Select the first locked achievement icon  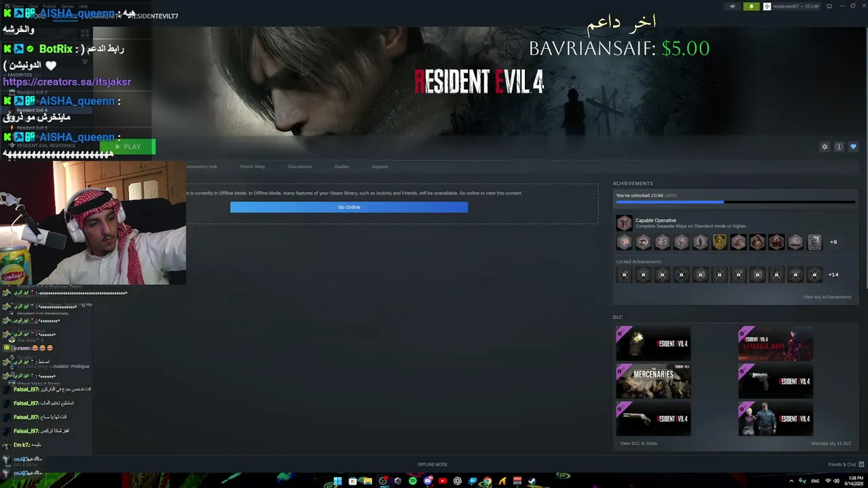click(624, 274)
